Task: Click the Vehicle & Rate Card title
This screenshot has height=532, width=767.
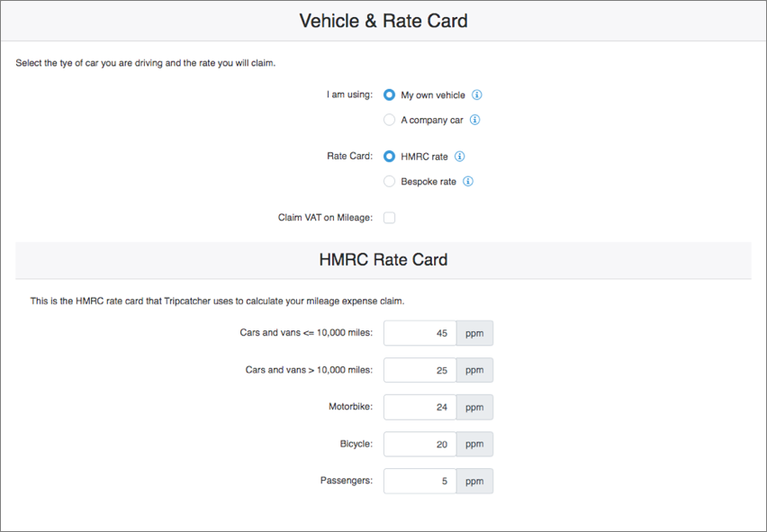Action: point(383,21)
